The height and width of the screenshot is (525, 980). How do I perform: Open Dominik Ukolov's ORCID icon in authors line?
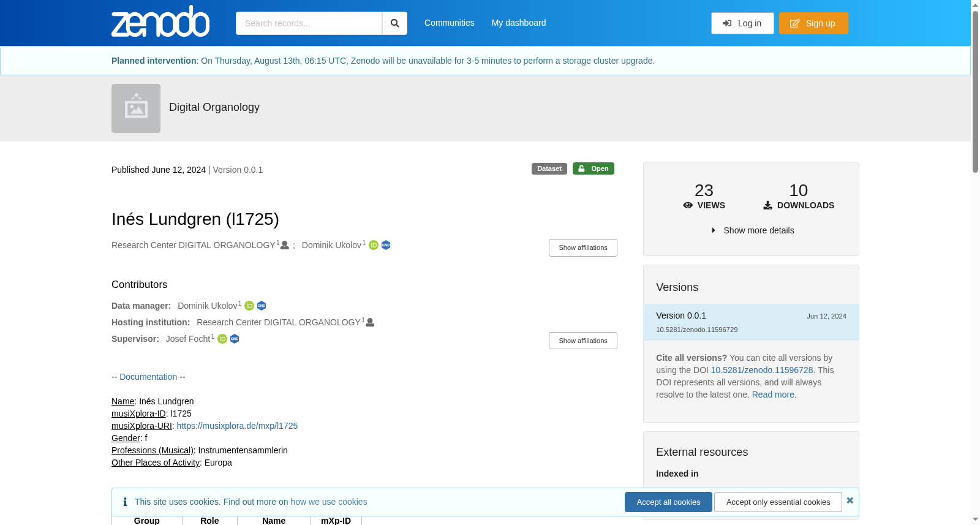click(374, 245)
